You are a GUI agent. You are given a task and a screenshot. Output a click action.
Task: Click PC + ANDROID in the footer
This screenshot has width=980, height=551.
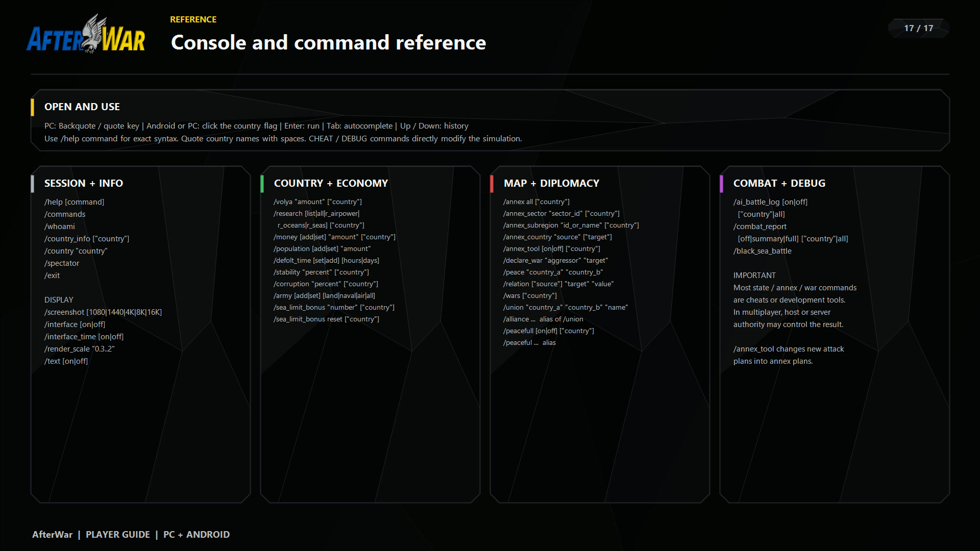pyautogui.click(x=197, y=535)
